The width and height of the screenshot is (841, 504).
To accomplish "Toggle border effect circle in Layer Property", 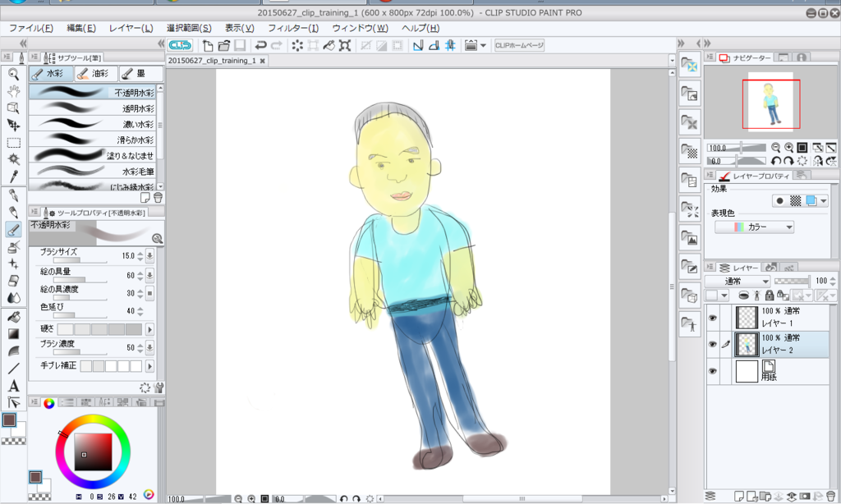I will [x=780, y=201].
